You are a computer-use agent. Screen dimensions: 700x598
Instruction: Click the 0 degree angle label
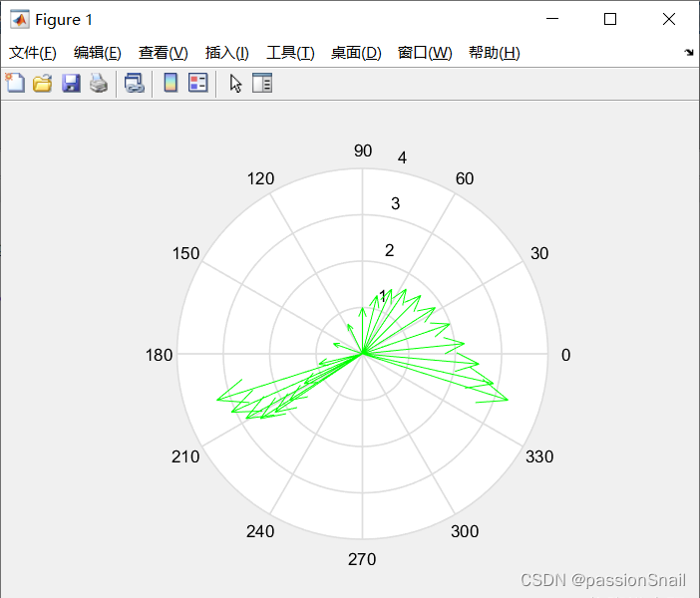click(565, 355)
